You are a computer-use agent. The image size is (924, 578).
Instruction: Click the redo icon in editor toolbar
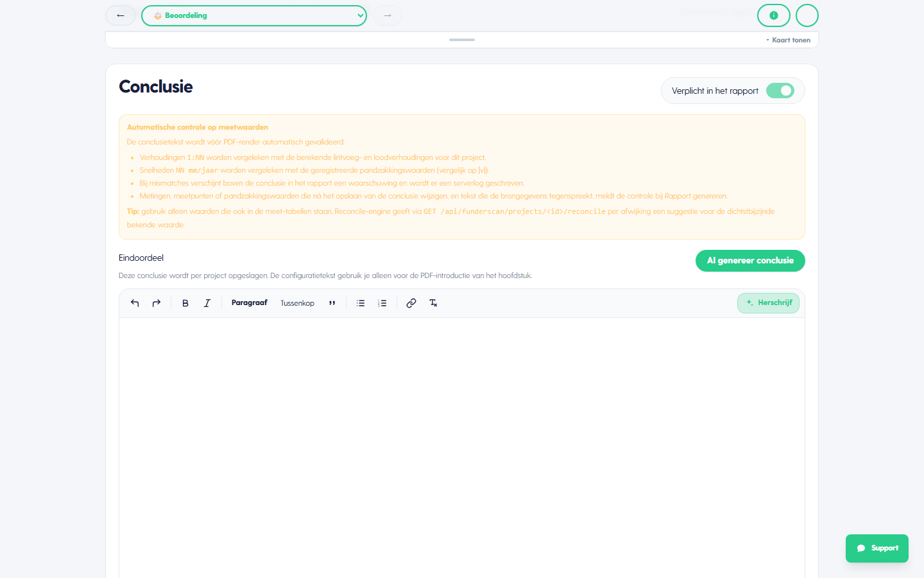157,303
